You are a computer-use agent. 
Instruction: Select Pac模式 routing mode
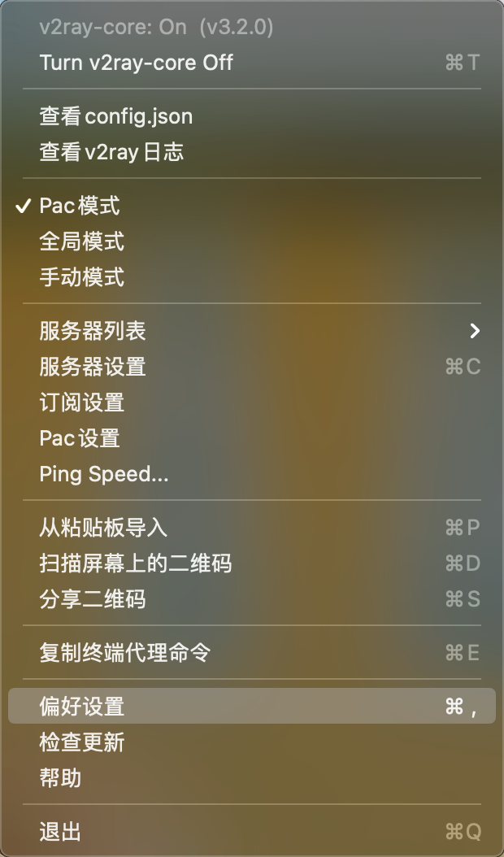[x=79, y=206]
